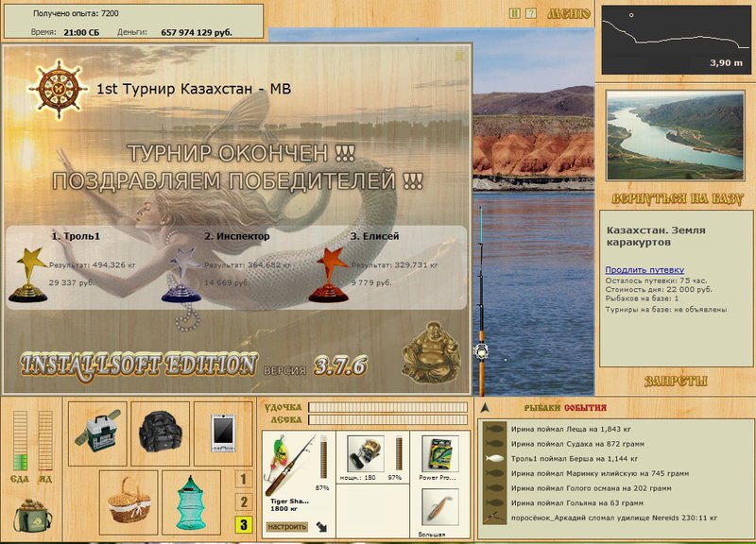Click the ЯД level bar
The height and width of the screenshot is (544, 756).
pos(45,440)
